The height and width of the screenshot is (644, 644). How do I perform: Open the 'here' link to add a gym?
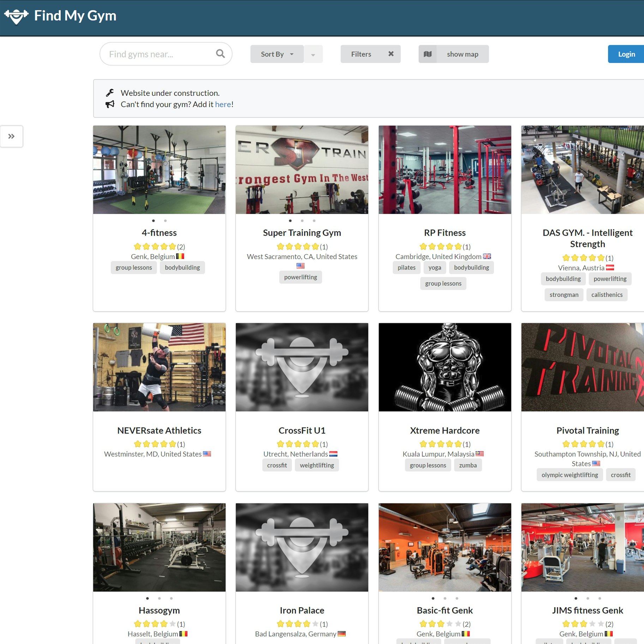click(x=223, y=104)
